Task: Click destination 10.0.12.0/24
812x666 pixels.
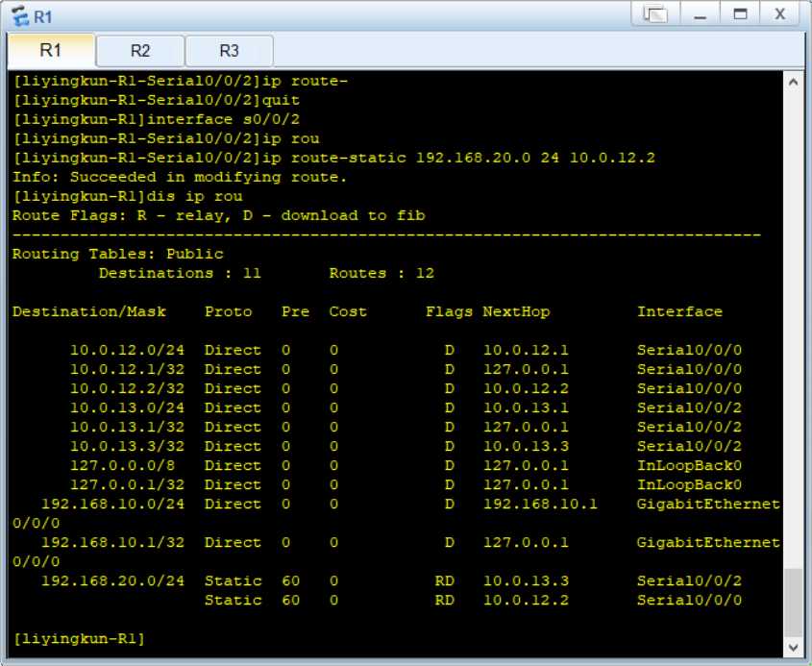Action: pos(127,350)
